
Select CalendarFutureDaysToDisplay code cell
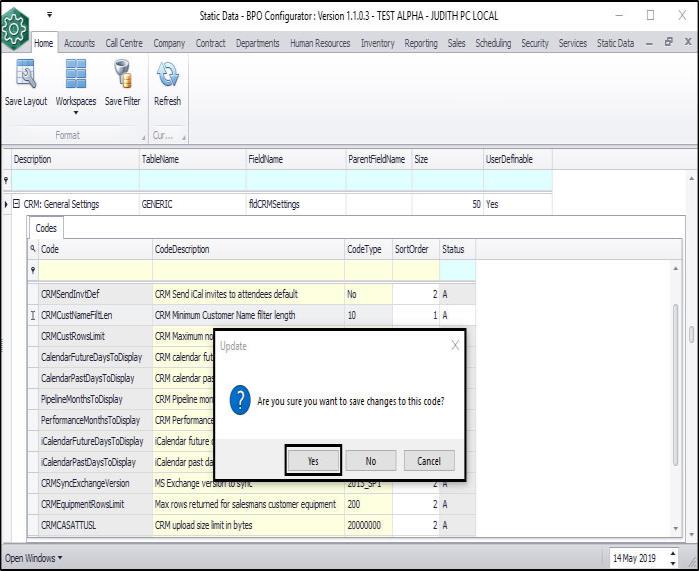click(95, 357)
